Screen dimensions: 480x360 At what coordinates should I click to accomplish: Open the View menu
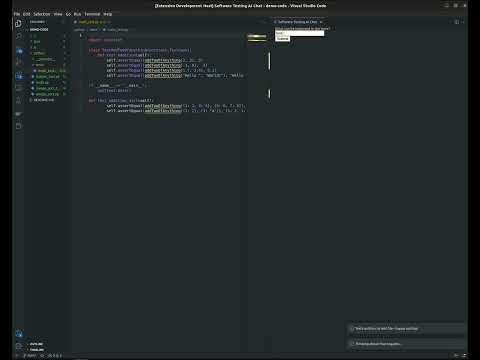click(58, 14)
